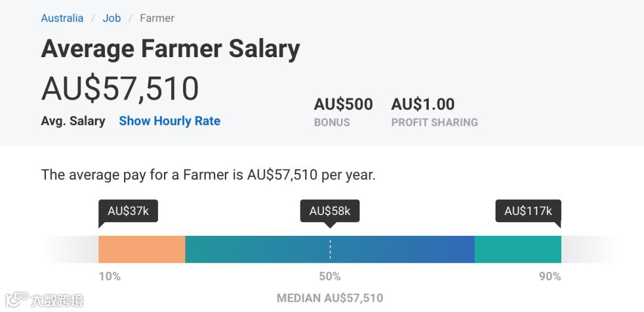
Task: Click the blue middle salary bar segment
Action: [330, 249]
